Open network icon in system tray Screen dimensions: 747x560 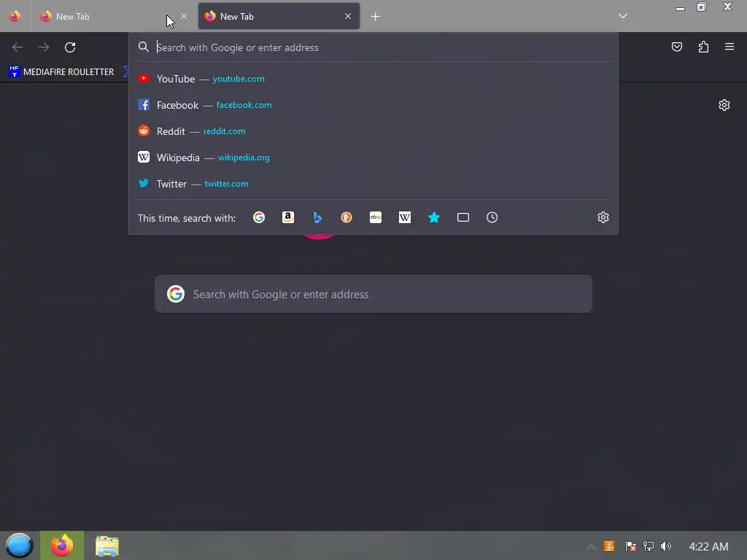(x=649, y=546)
